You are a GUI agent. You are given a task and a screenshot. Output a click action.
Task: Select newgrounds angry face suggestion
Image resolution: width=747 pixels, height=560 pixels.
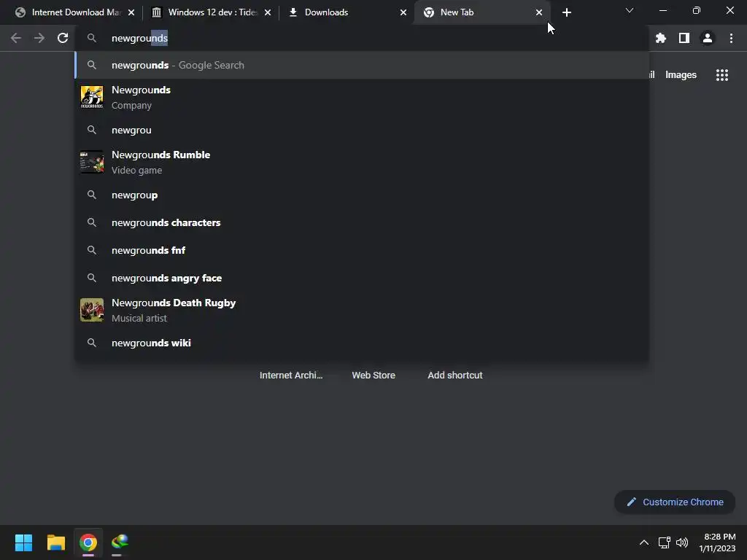click(x=362, y=278)
